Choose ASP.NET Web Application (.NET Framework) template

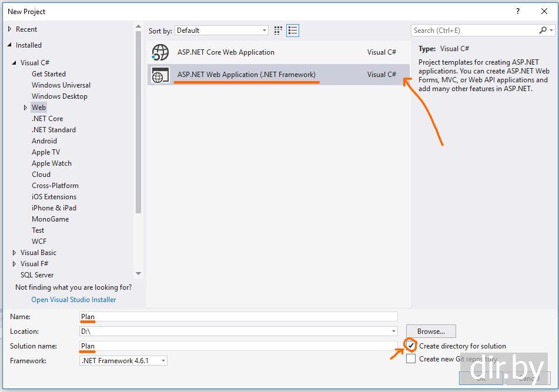(279, 75)
